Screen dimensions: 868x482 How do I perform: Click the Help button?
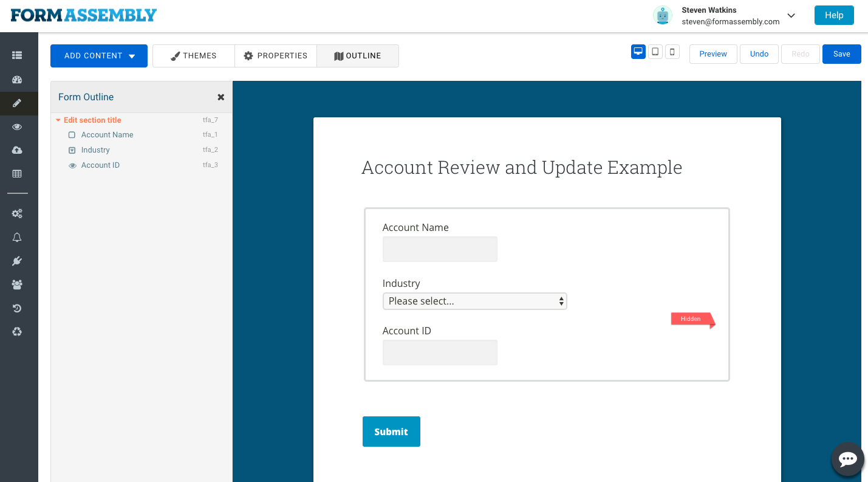tap(834, 15)
